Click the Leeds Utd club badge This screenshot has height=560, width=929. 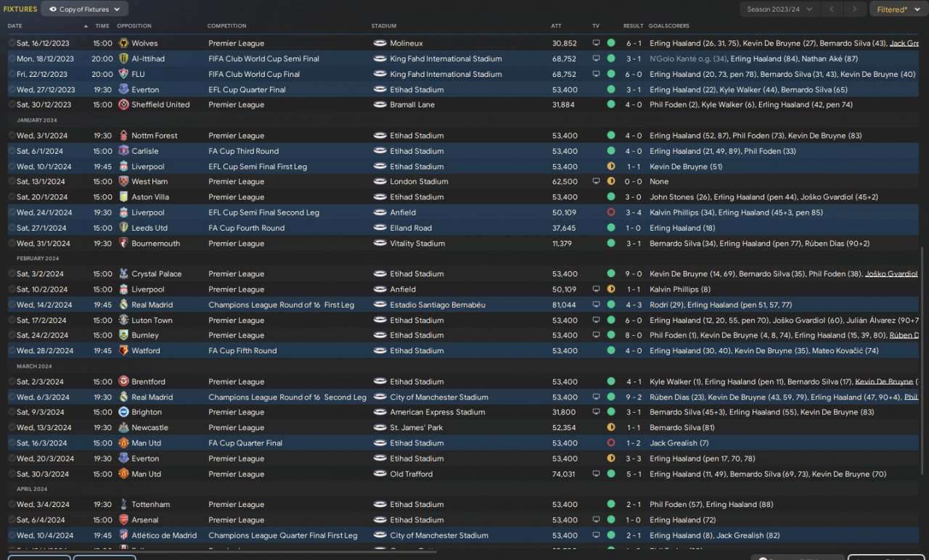pos(123,228)
